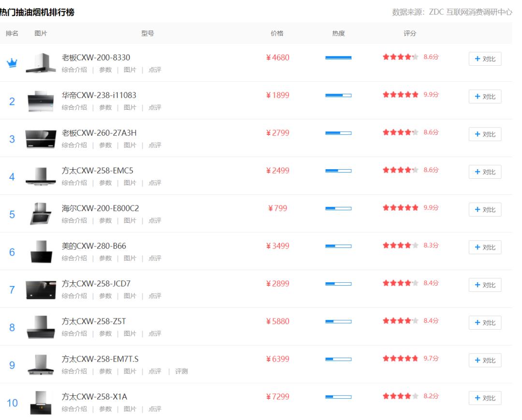Click the 热度 bar of 老板CXW-200-8330
The image size is (522, 420).
coord(338,58)
